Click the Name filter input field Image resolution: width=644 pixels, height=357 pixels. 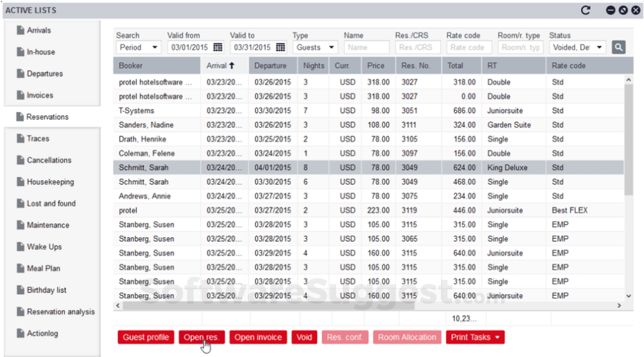pyautogui.click(x=366, y=48)
